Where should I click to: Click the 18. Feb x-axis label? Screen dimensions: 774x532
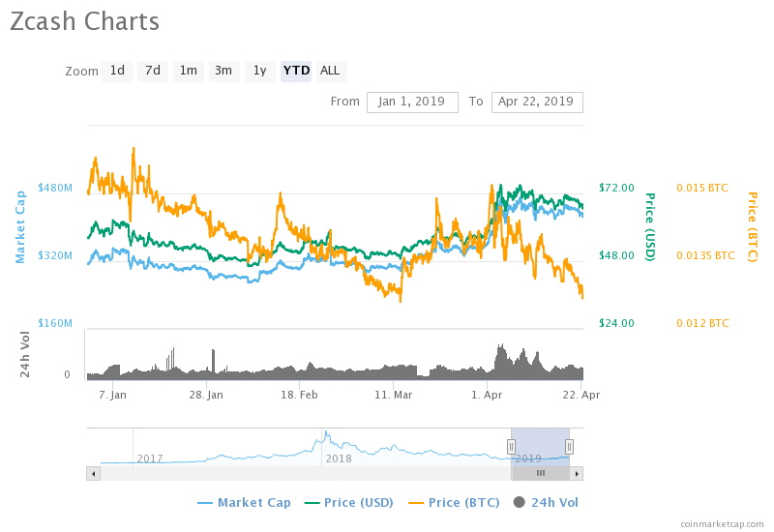coord(300,395)
